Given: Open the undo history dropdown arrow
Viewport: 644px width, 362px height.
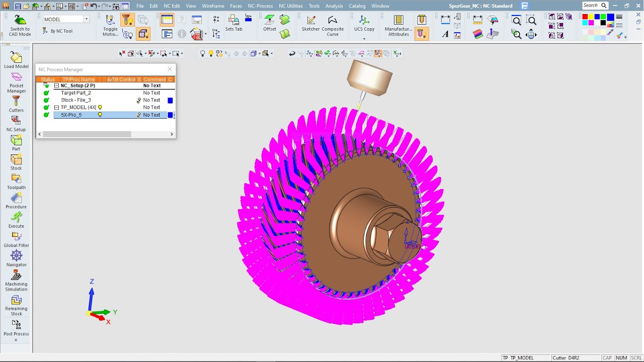Looking at the screenshot, I should (100, 6).
